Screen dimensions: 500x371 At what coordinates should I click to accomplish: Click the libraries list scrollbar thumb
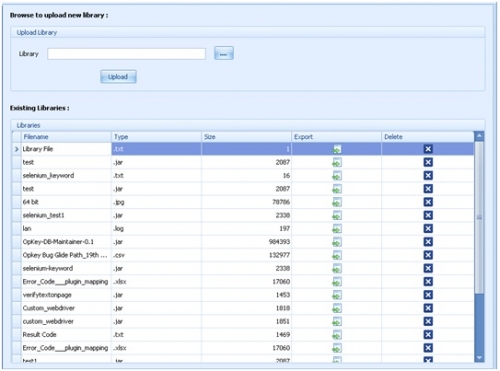479,218
